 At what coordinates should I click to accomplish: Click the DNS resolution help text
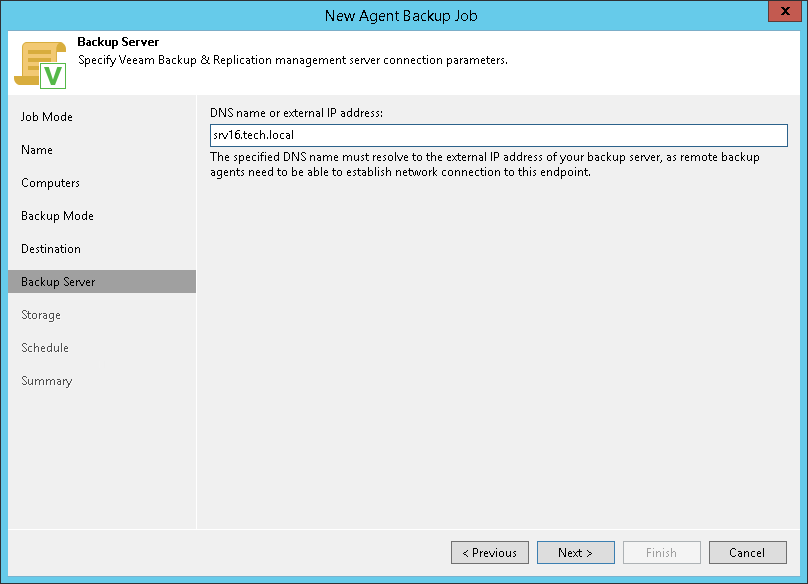pyautogui.click(x=485, y=165)
